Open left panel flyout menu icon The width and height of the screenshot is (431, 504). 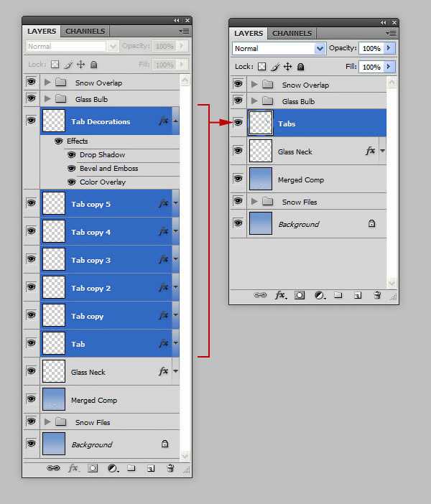point(185,31)
